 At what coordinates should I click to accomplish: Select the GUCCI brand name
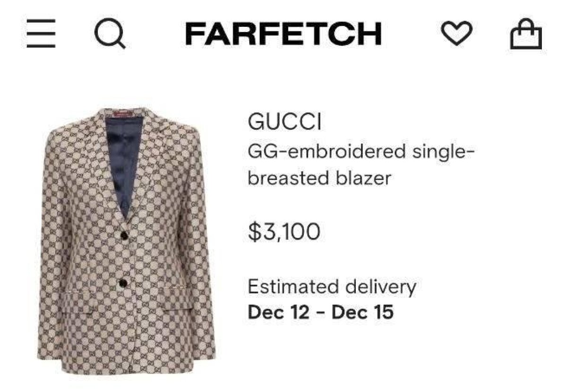tap(284, 123)
